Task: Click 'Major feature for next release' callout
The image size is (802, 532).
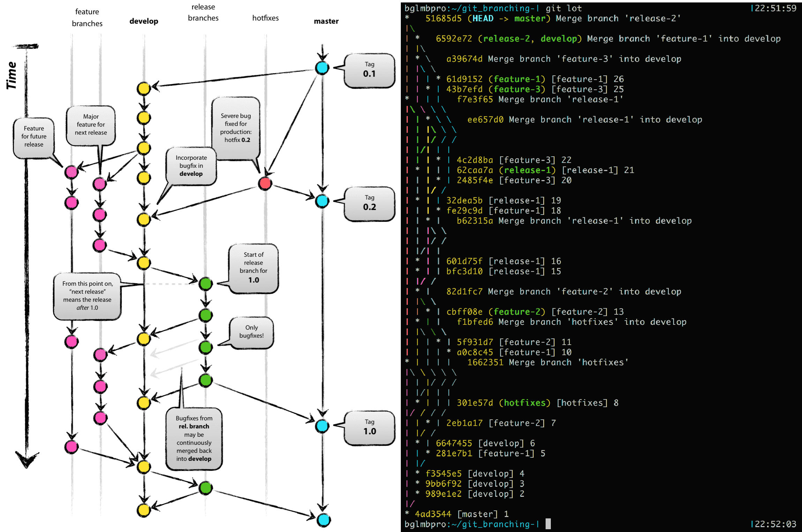Action: [x=91, y=125]
